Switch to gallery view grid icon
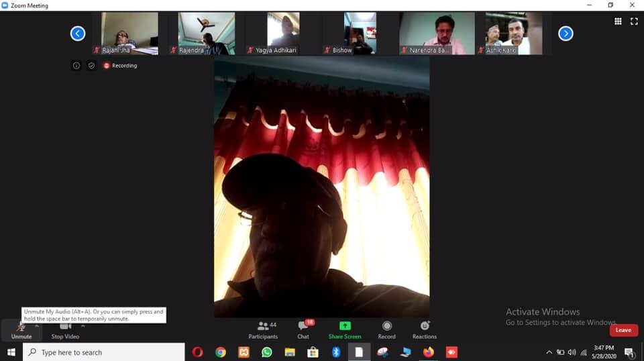 (618, 21)
